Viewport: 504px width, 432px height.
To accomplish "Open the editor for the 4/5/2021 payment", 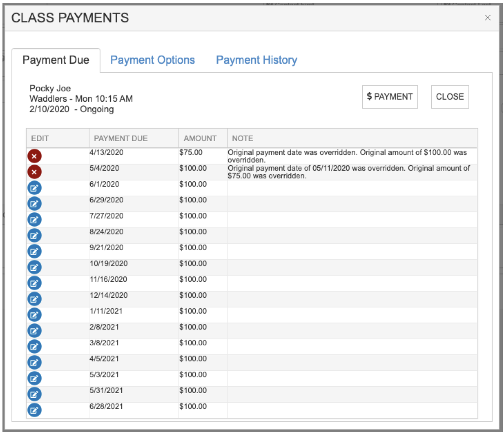I will pos(34,363).
